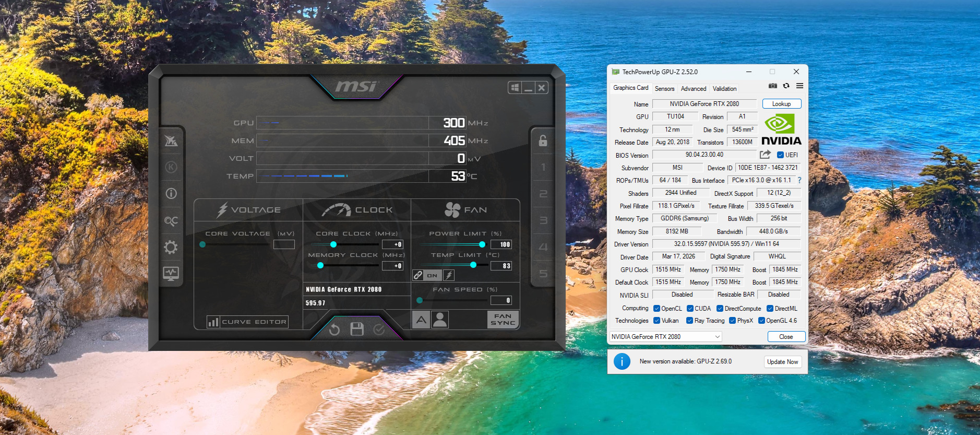Screen dimensions: 980x435
Task: Toggle the CUDA checkbox
Action: click(x=690, y=309)
